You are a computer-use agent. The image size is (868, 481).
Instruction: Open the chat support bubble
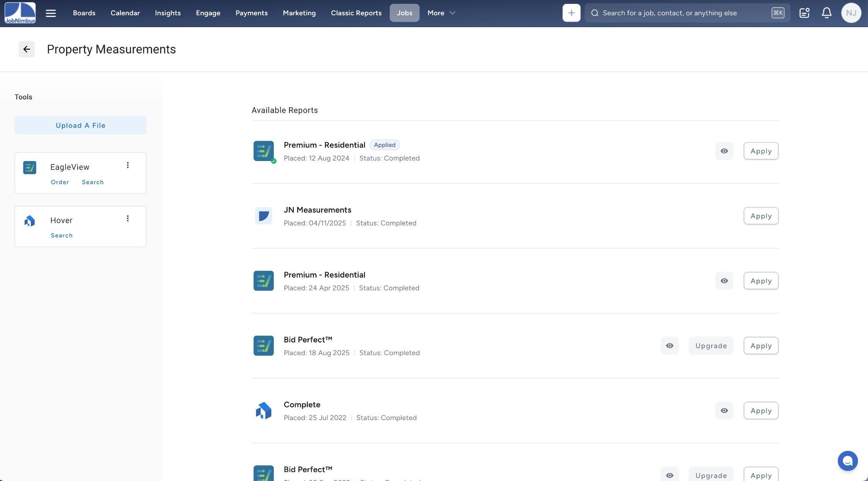pos(847,461)
